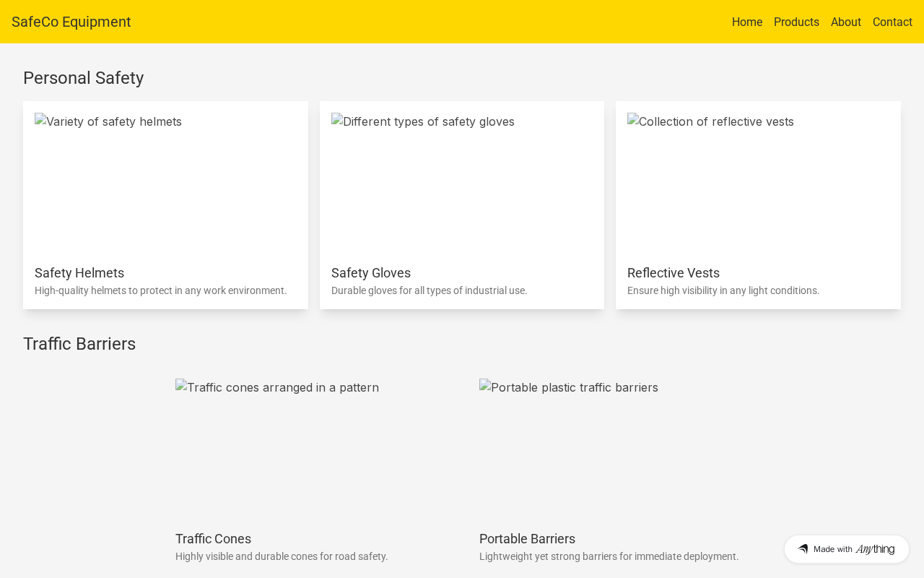The height and width of the screenshot is (578, 924).
Task: Select the Portable Barriers title
Action: [527, 539]
